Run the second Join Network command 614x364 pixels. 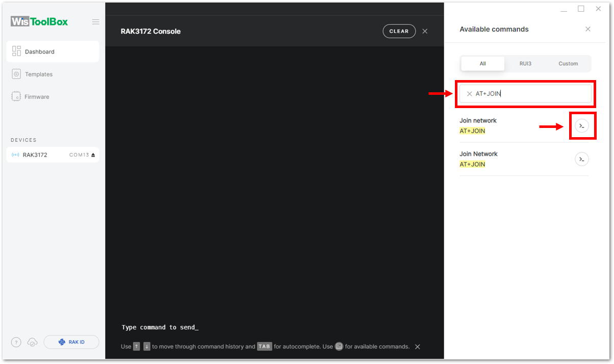pyautogui.click(x=582, y=159)
